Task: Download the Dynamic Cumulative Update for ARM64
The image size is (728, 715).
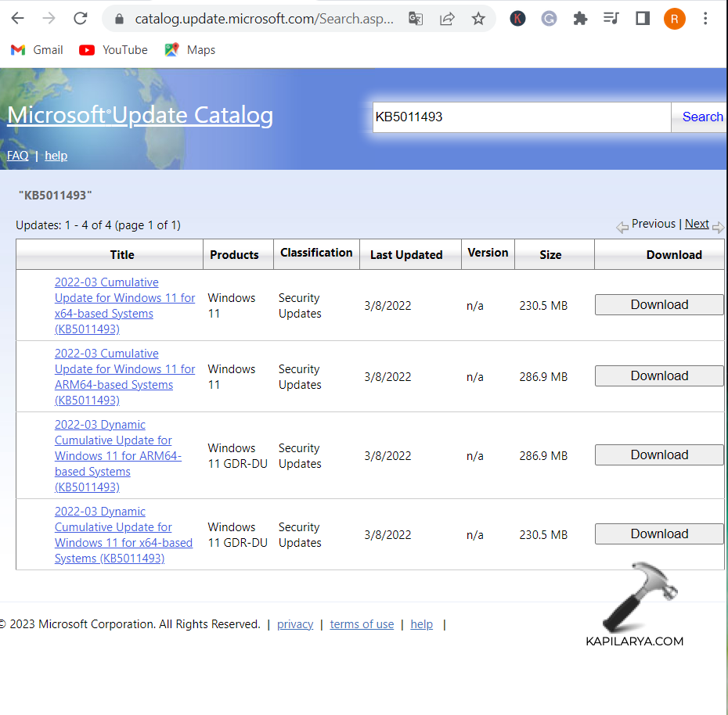Action: 659,455
